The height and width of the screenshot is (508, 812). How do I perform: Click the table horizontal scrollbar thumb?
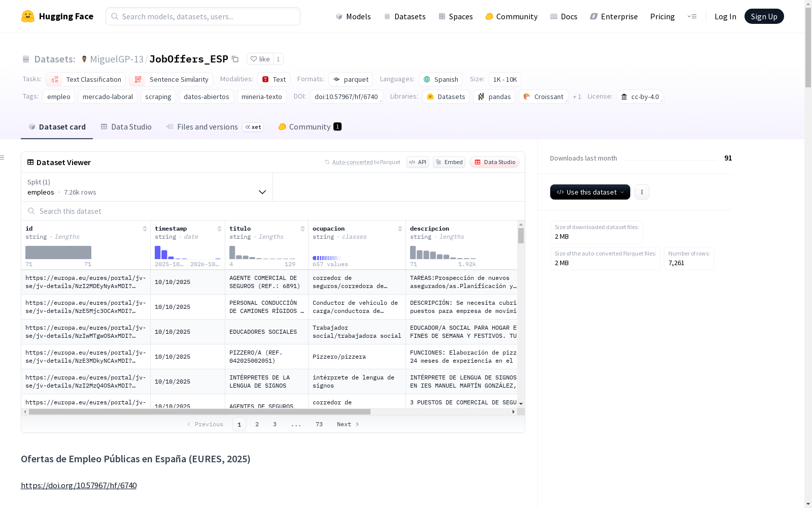point(199,411)
